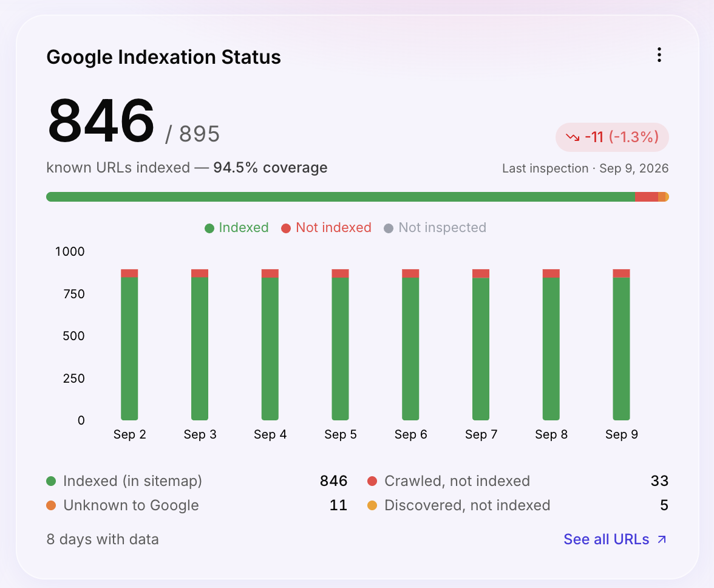Click the See all URLs link
This screenshot has height=588, width=714.
click(x=615, y=539)
